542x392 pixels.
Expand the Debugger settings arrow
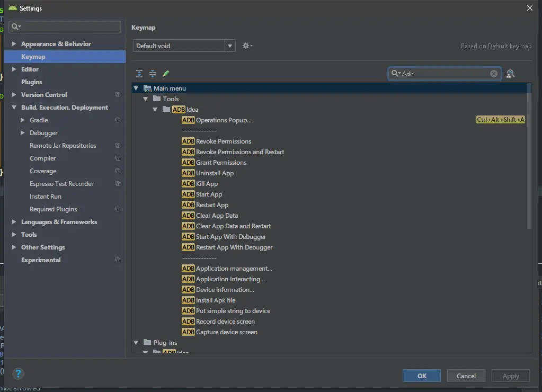(22, 133)
